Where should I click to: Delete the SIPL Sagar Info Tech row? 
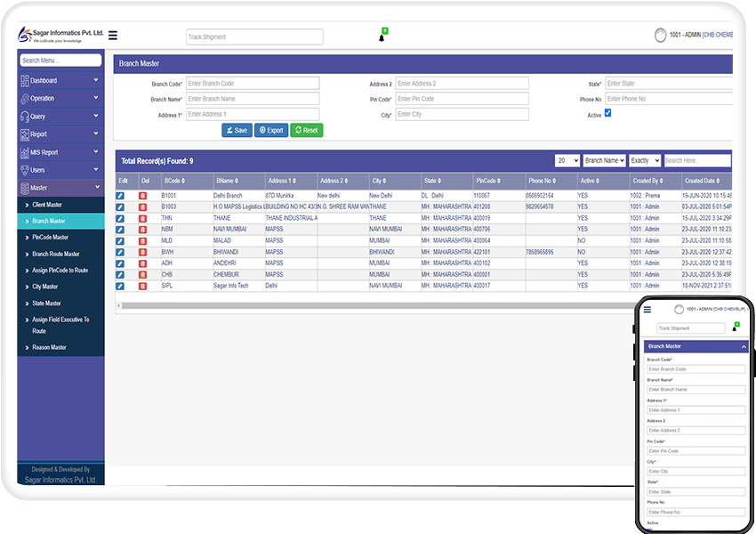click(x=142, y=286)
